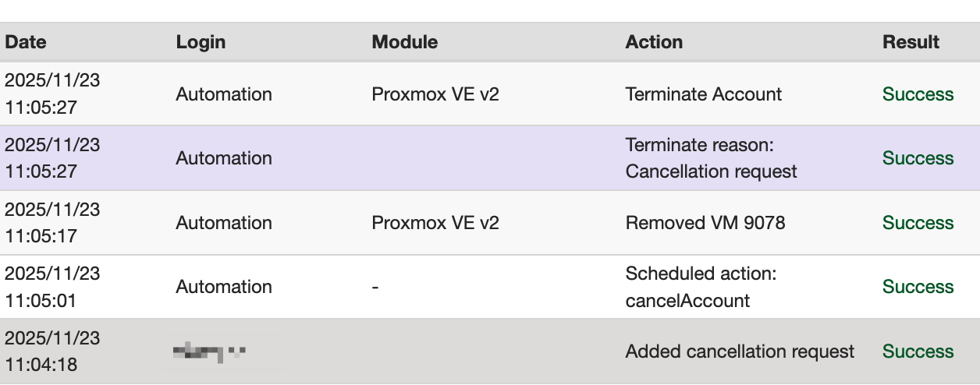This screenshot has width=980, height=385.
Task: Select the "Scheduled action: cancelAccount" entry
Action: tap(701, 287)
